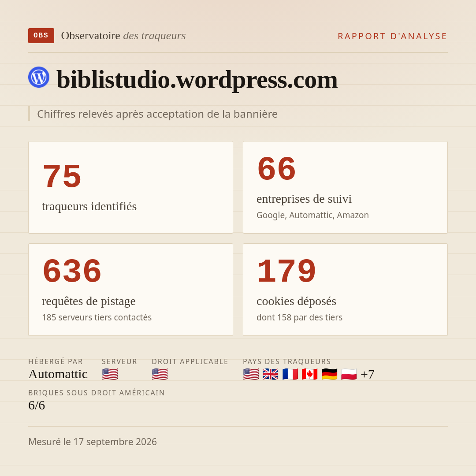Click the biblistudio.wordpress.com domain heading
Image resolution: width=476 pixels, height=476 pixels.
pos(197,79)
